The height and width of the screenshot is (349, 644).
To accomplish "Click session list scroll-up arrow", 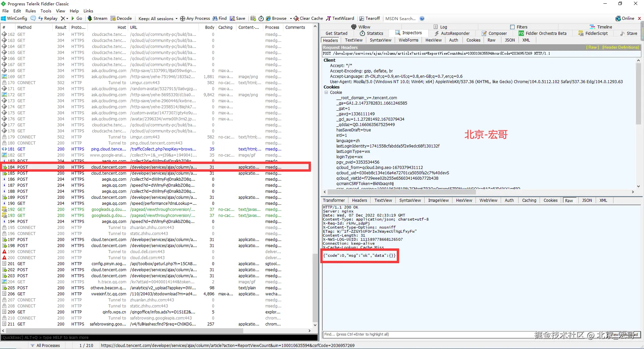I will (315, 26).
